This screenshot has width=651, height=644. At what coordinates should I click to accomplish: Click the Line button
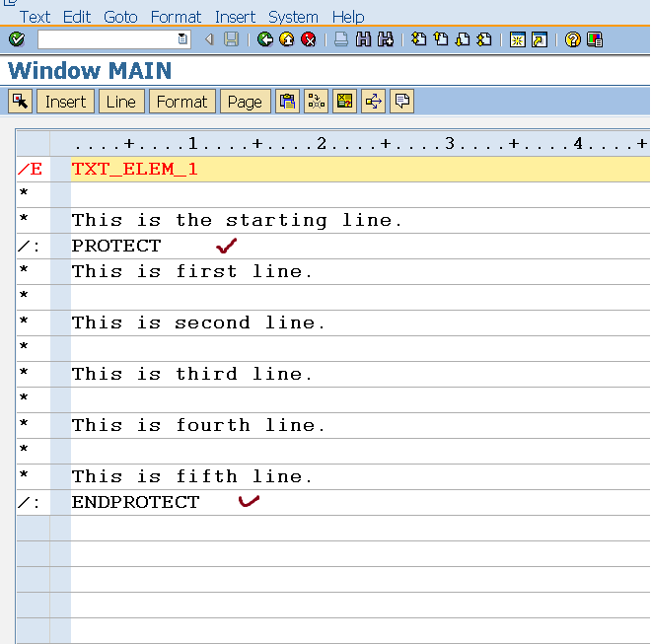coord(121,102)
